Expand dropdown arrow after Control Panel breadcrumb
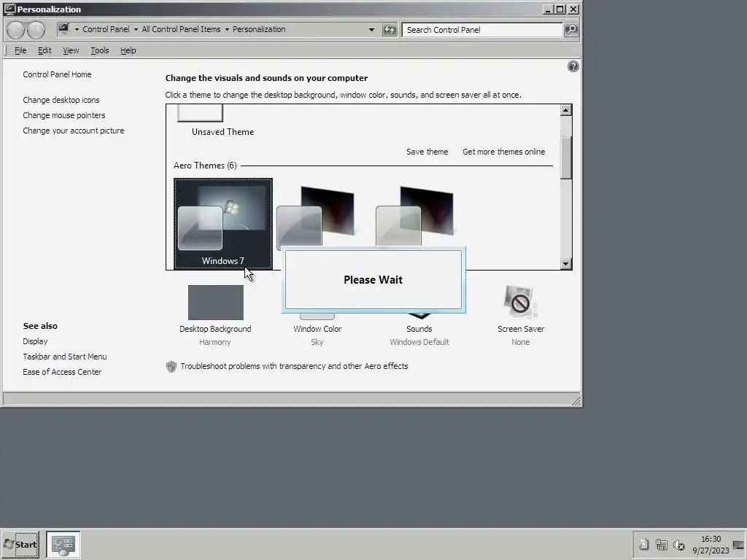747x560 pixels. pos(136,29)
